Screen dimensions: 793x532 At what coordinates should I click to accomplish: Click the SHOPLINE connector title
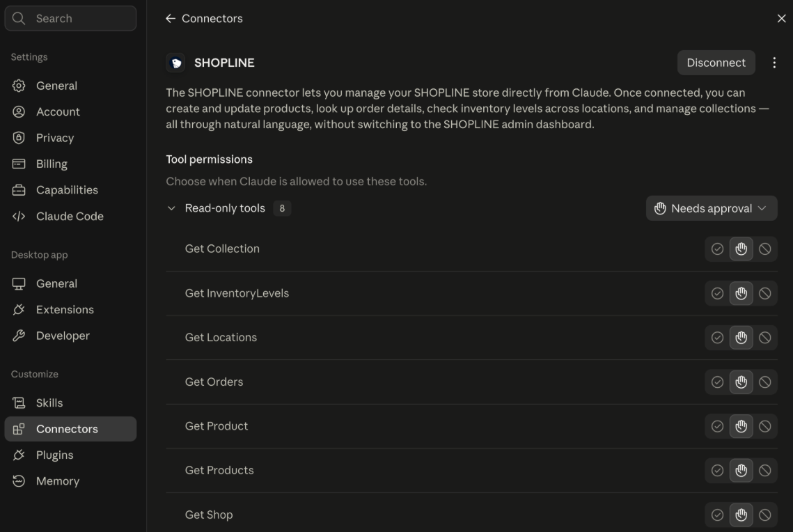[x=224, y=63]
